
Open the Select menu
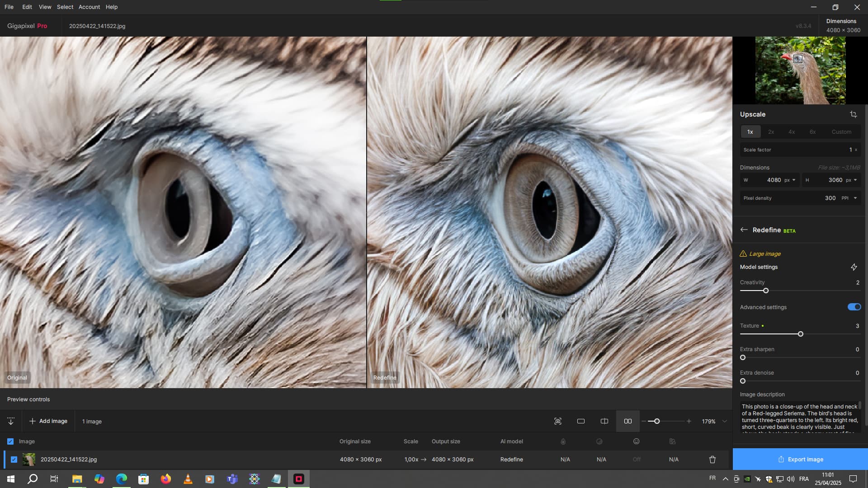(x=65, y=7)
